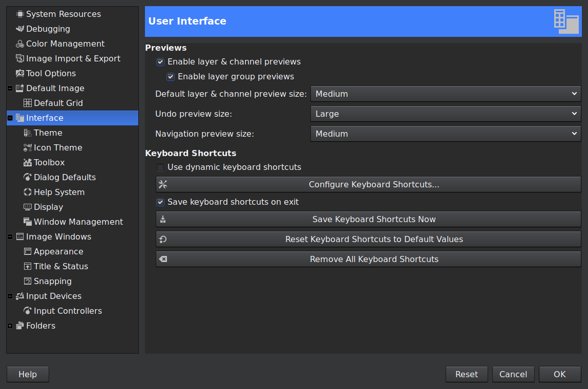The image size is (588, 389).
Task: Disable layer & channel previews checkbox
Action: [160, 62]
